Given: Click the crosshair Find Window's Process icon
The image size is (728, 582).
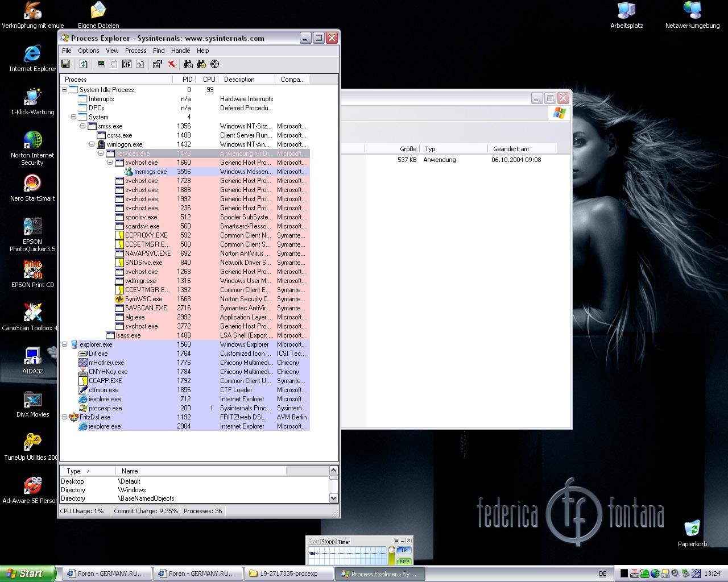Looking at the screenshot, I should click(215, 64).
